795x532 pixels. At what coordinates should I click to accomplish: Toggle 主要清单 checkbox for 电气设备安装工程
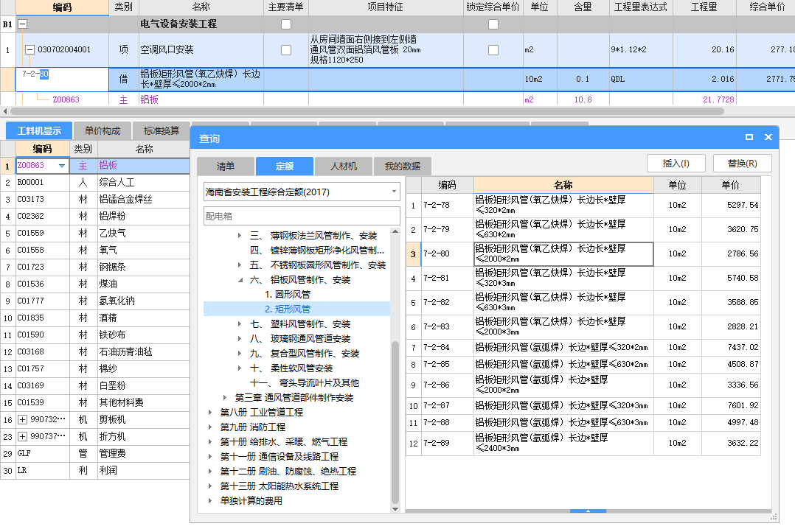click(286, 24)
